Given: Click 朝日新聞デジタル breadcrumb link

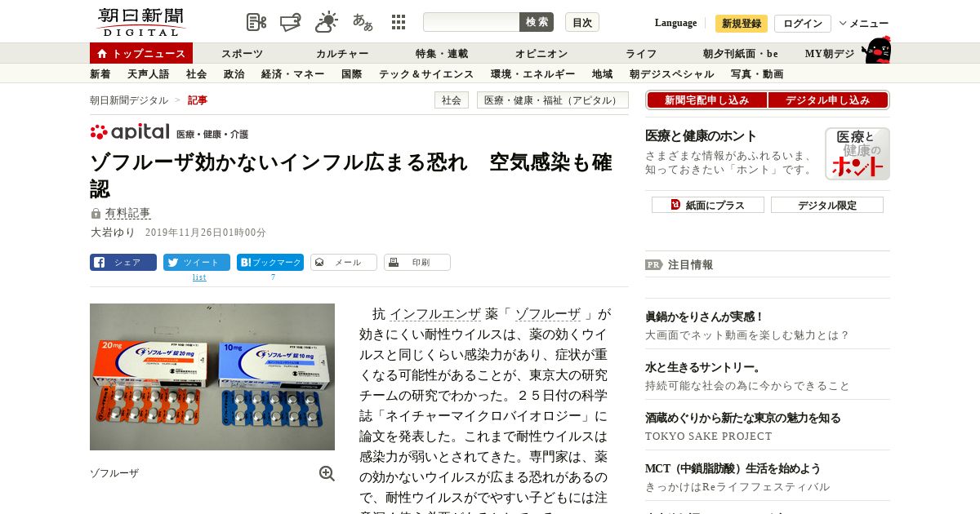Looking at the screenshot, I should 129,100.
